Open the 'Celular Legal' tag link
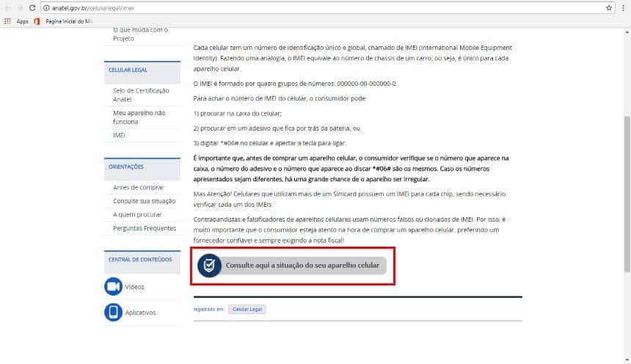Screen dimensions: 631x364 pos(247,309)
